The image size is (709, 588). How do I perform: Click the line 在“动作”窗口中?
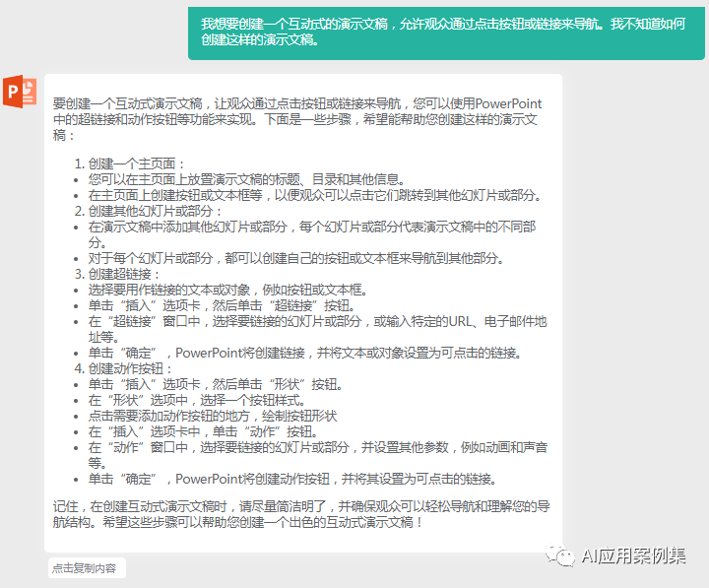tap(318, 455)
